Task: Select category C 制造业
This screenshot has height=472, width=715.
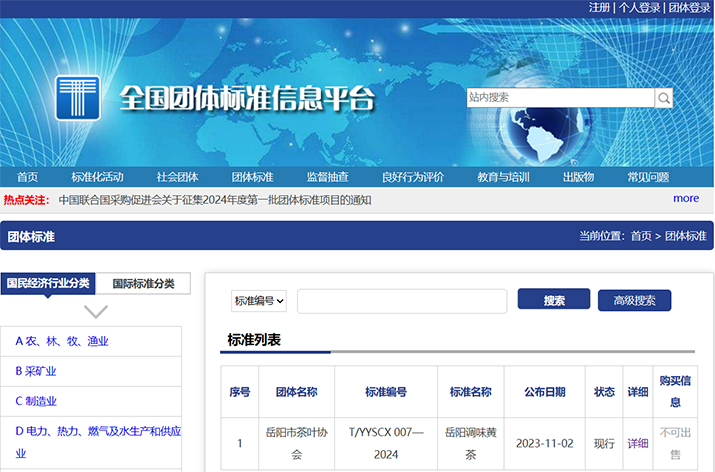Action: [36, 401]
